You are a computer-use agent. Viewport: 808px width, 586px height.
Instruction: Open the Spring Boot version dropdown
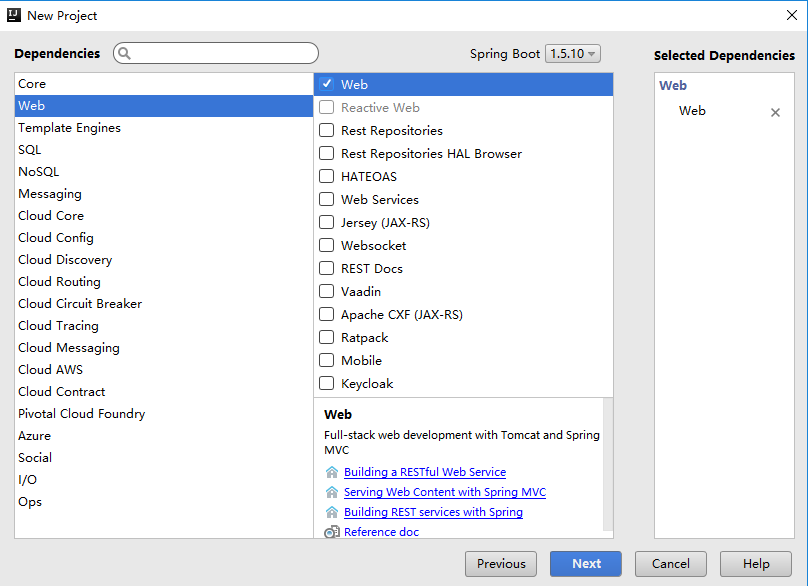click(572, 54)
